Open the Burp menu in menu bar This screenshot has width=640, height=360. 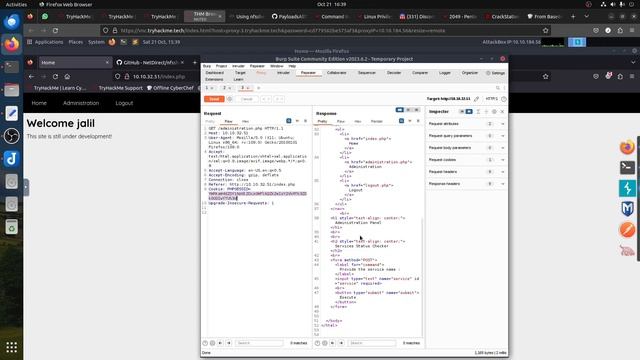207,66
